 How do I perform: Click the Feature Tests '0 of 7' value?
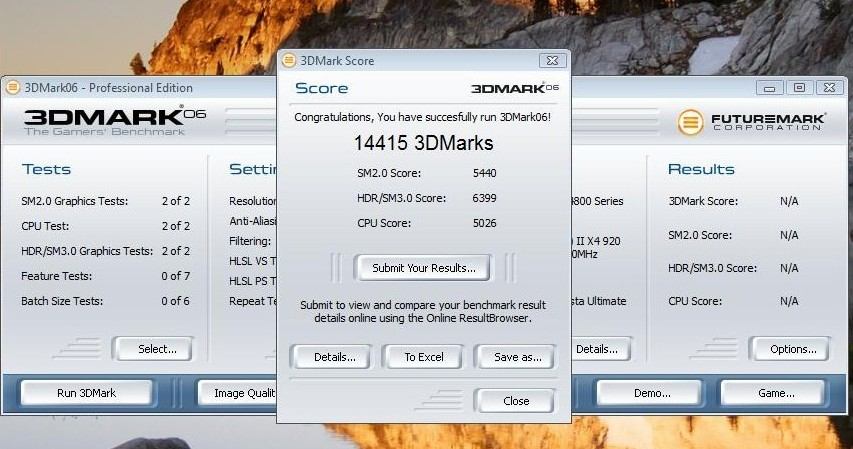(176, 276)
